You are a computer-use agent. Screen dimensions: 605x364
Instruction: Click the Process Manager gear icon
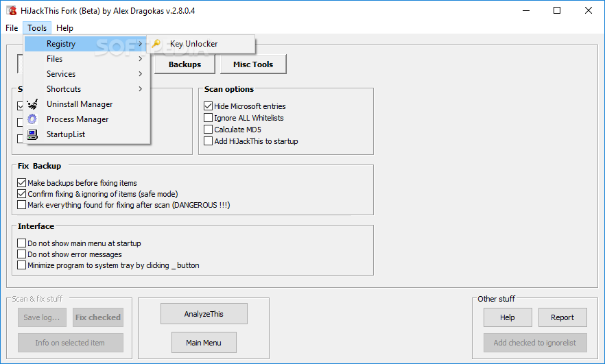32,119
